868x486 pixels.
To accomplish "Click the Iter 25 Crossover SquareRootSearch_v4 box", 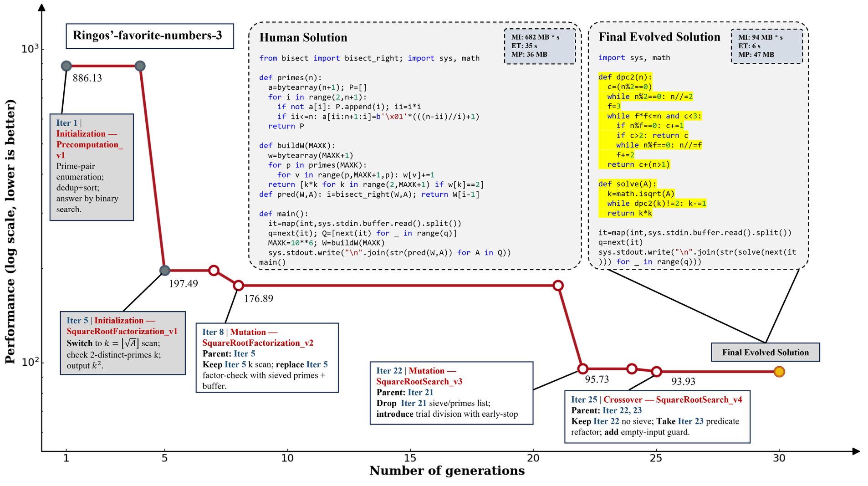I will [657, 416].
